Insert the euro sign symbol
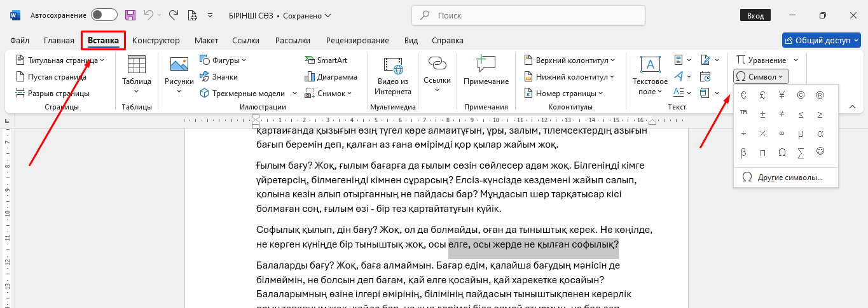Image resolution: width=868 pixels, height=308 pixels. [743, 95]
